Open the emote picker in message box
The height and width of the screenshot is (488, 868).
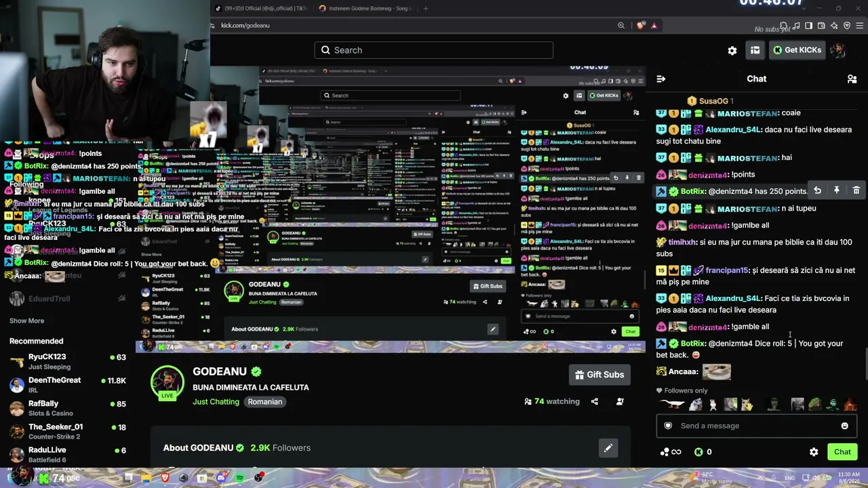pyautogui.click(x=844, y=426)
